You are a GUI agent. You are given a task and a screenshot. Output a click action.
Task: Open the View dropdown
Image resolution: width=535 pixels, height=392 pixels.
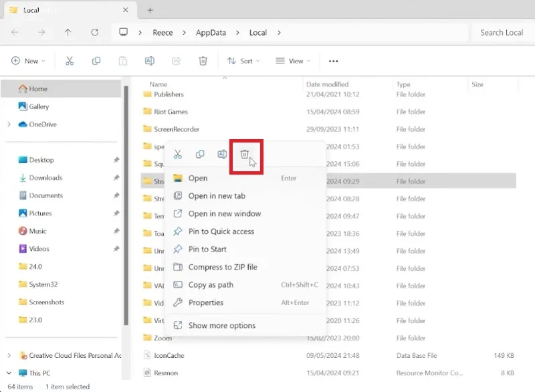coord(293,61)
